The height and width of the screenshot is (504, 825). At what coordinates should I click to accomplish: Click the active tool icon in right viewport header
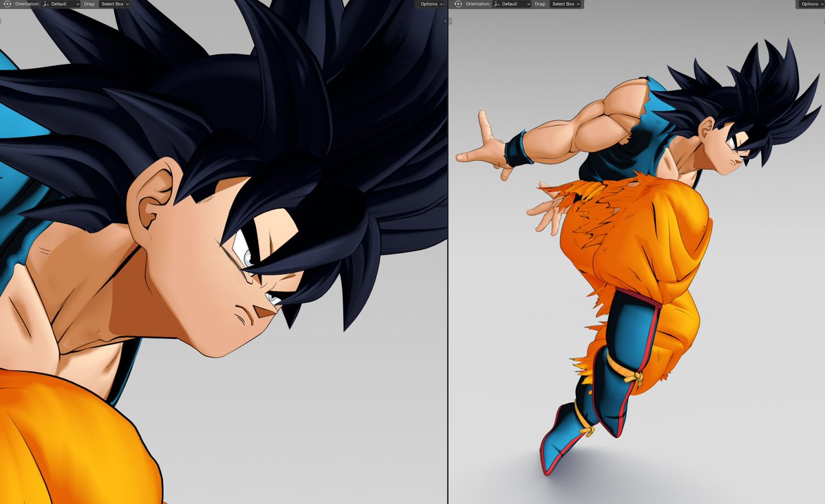(458, 3)
